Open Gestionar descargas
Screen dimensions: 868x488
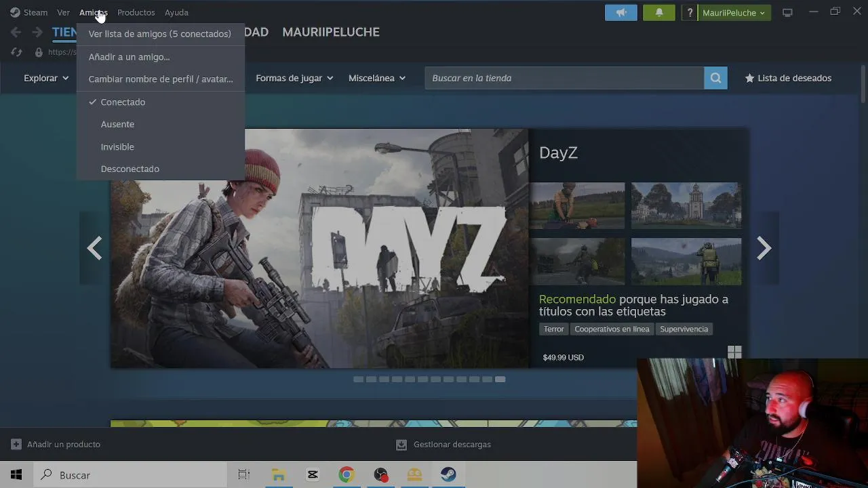tap(452, 445)
